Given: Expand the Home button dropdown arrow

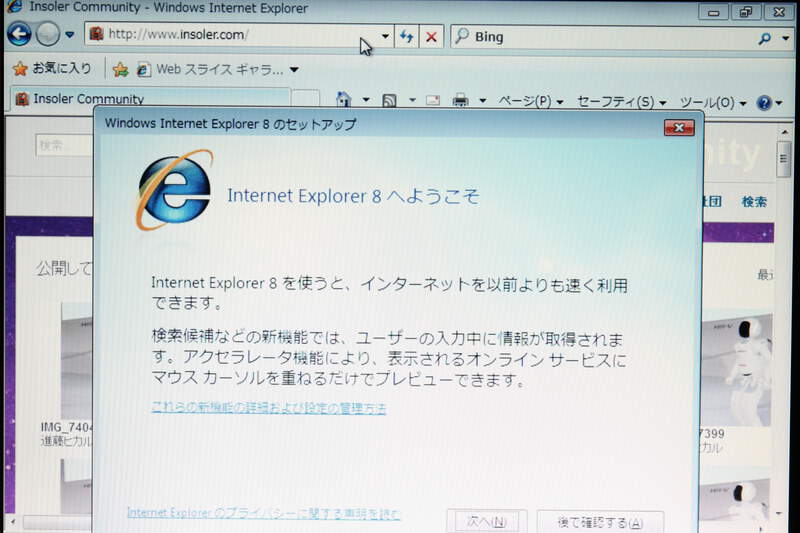Looking at the screenshot, I should 366,100.
